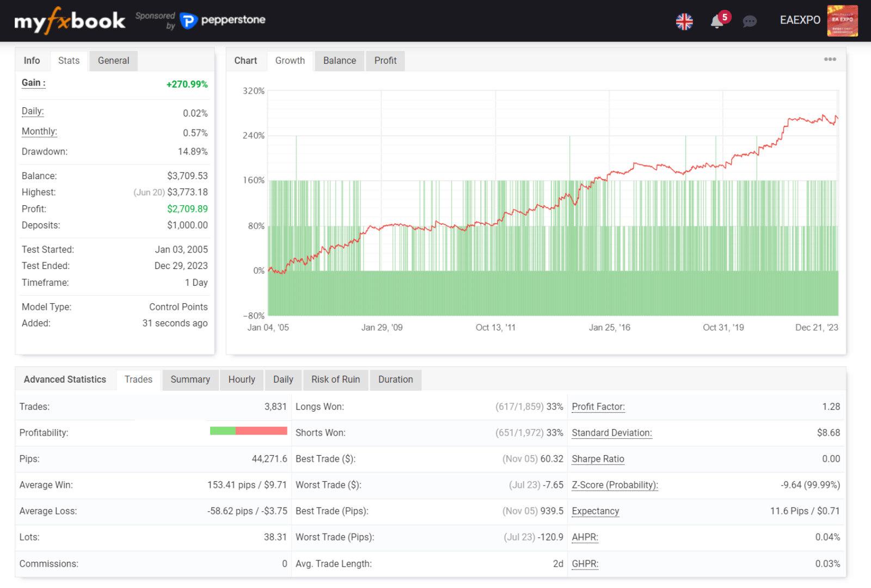Switch to the General tab
871x588 pixels.
point(113,60)
